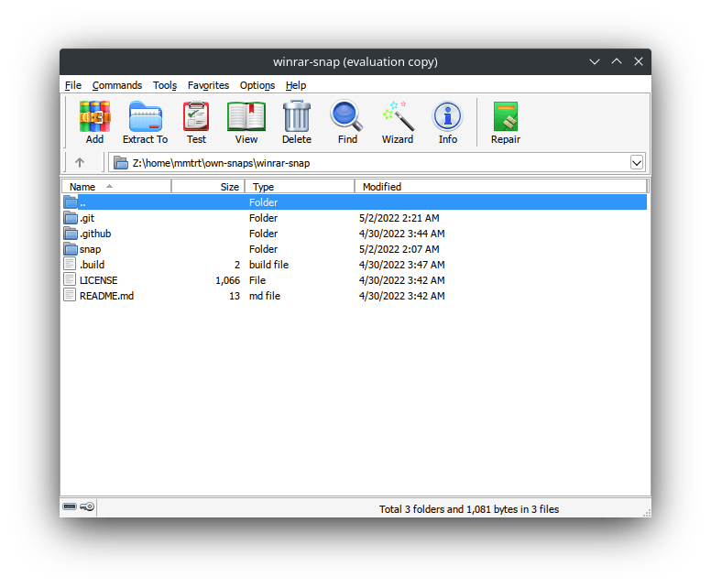Click the size value '13' of README.md
Screen dimensions: 711x588
pyautogui.click(x=235, y=296)
